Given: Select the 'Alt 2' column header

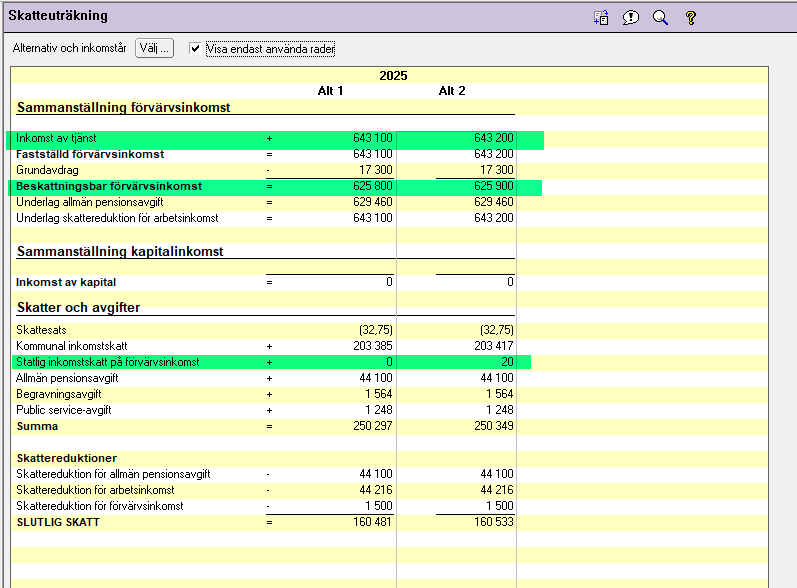Looking at the screenshot, I should (x=452, y=91).
